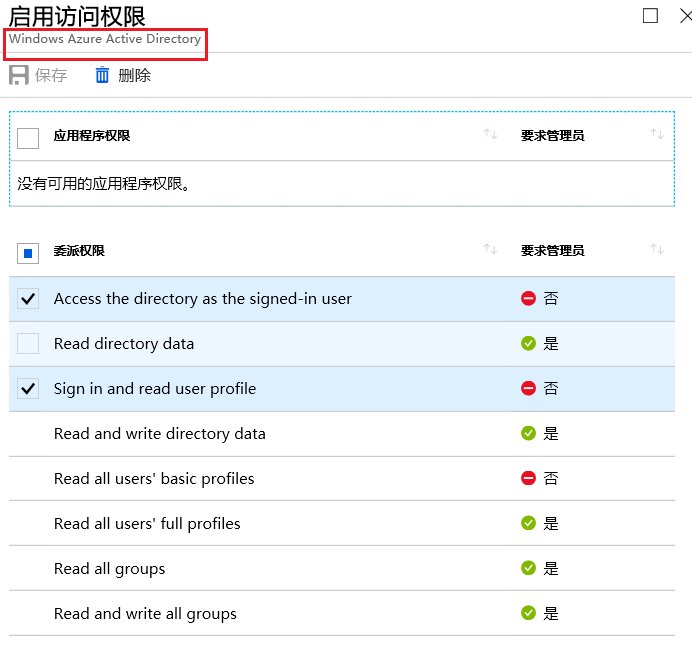
Task: Click green icon for Read and write all groups
Action: tap(528, 614)
